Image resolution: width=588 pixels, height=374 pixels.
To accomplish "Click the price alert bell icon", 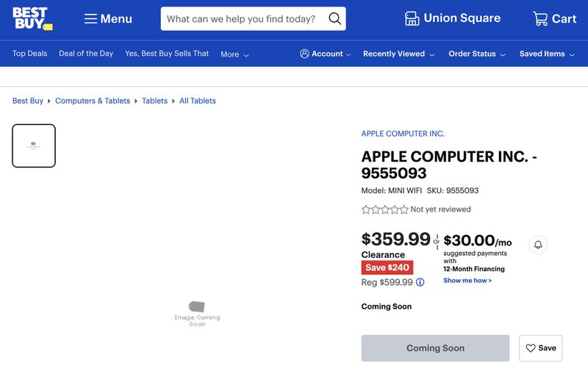I will click(x=538, y=245).
